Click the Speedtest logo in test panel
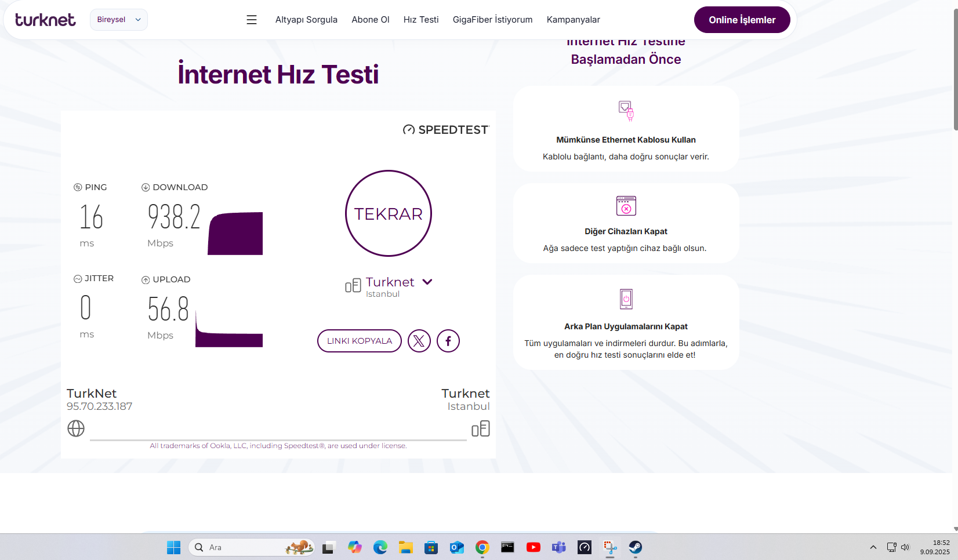Screen dimensions: 958x560 446,130
